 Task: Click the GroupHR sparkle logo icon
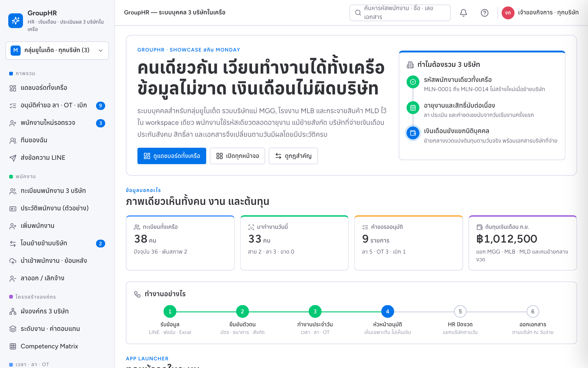[x=16, y=21]
